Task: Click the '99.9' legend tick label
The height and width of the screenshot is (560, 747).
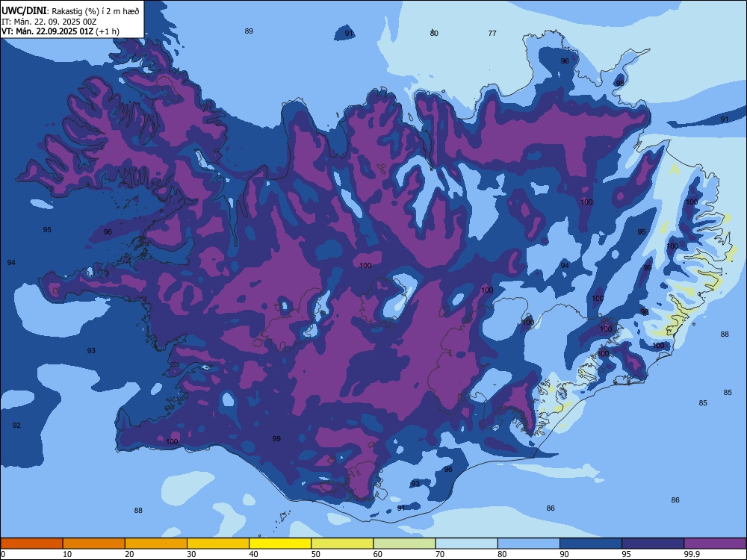Action: [691, 554]
